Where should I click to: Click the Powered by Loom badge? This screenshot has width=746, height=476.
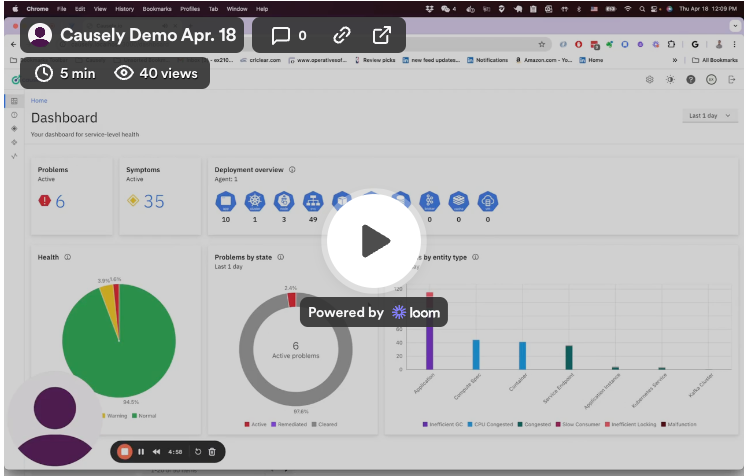point(373,312)
